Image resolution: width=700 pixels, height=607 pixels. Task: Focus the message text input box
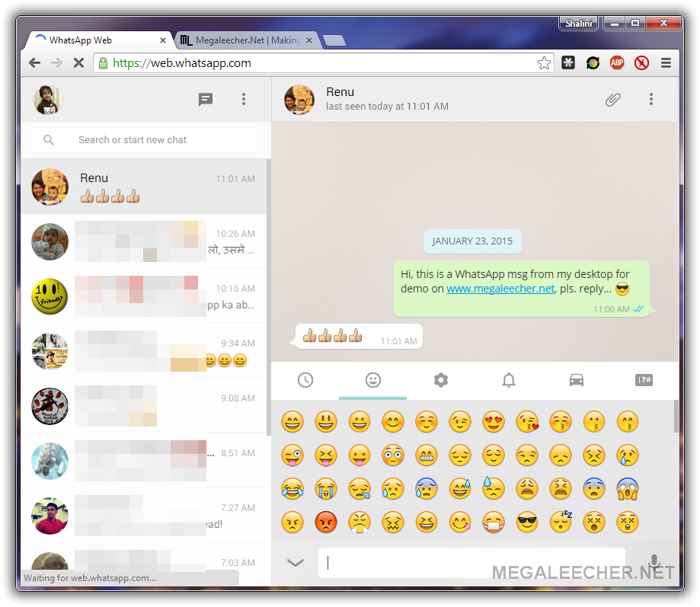[x=471, y=562]
